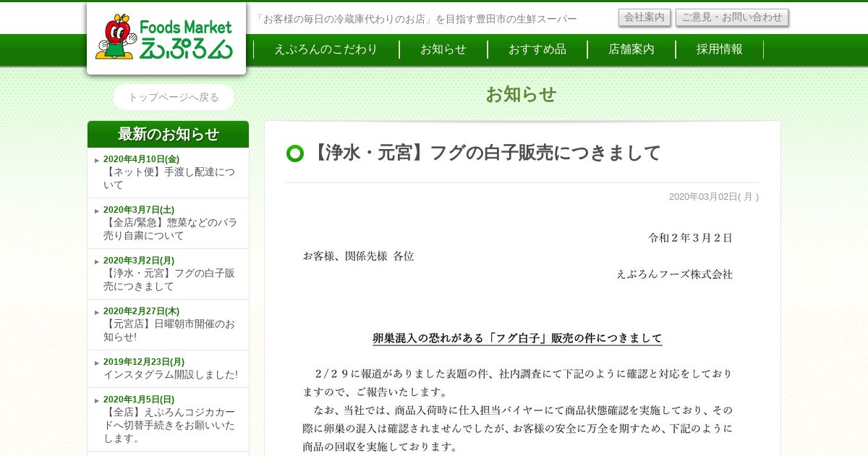
Task: Click arrow bullet beside 2019年12月23日(月)
Action: click(x=97, y=363)
